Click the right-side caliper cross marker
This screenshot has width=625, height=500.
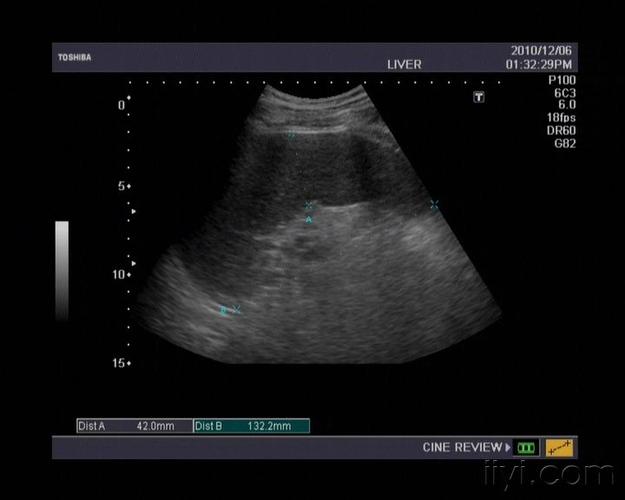(434, 204)
